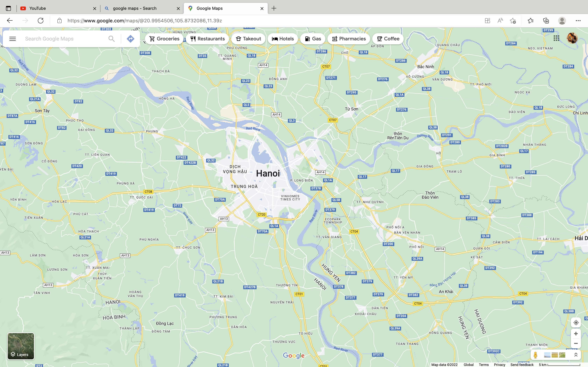This screenshot has width=588, height=367.
Task: Add this page to favorites (star icon)
Action: click(513, 21)
